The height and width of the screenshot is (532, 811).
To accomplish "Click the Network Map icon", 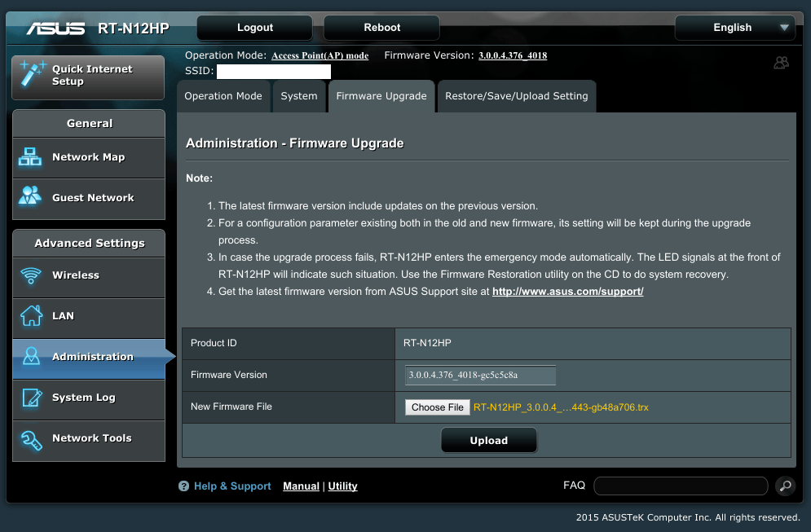I will (x=30, y=156).
